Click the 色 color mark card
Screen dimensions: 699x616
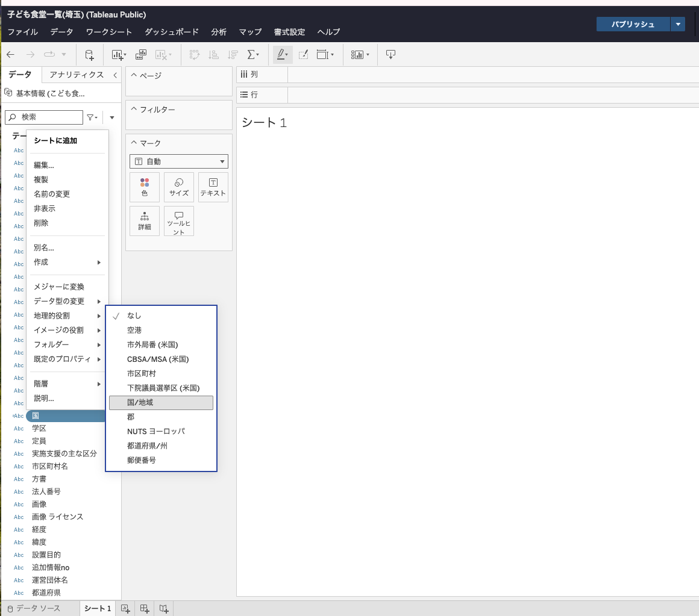coord(145,187)
